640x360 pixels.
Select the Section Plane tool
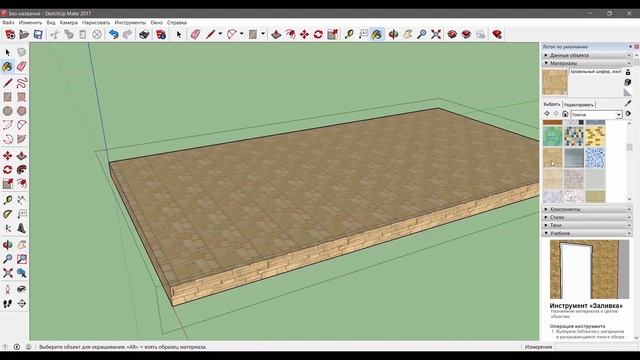click(x=22, y=304)
